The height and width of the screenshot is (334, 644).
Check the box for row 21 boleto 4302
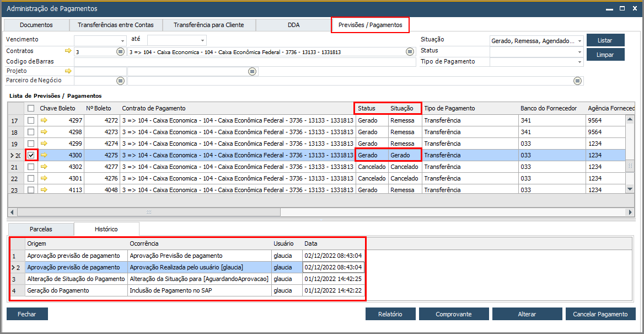31,167
